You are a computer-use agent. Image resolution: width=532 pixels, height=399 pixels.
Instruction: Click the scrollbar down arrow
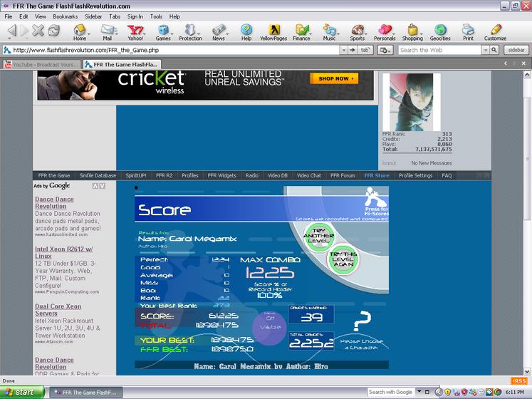point(527,371)
